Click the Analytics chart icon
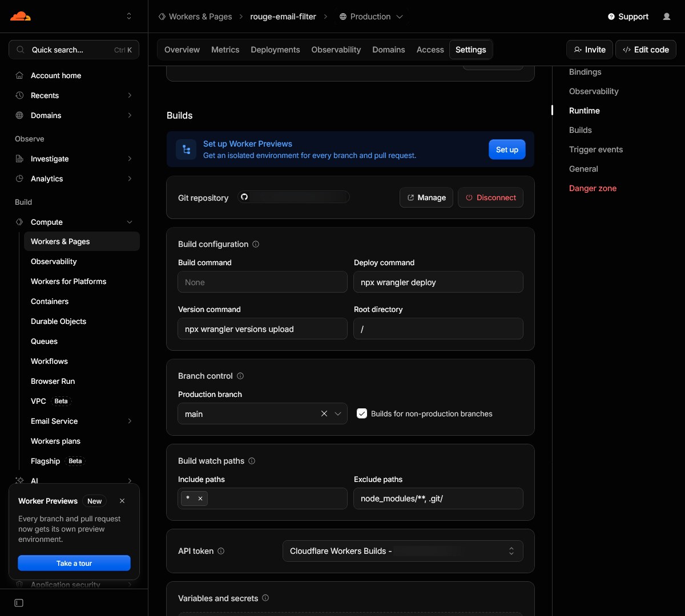The height and width of the screenshot is (616, 685). [x=19, y=179]
